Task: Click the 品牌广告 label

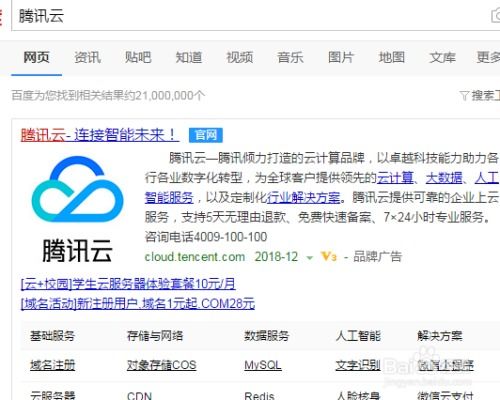Action: 377,256
